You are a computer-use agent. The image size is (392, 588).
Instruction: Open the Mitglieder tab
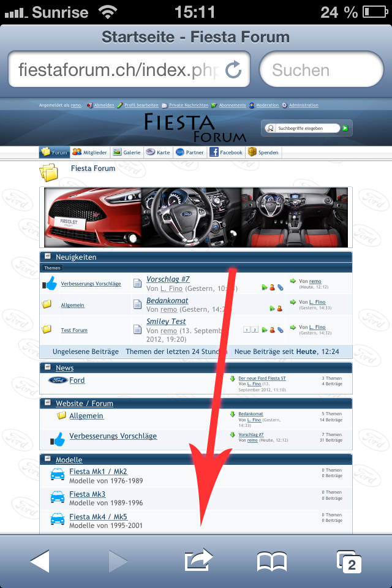[90, 153]
